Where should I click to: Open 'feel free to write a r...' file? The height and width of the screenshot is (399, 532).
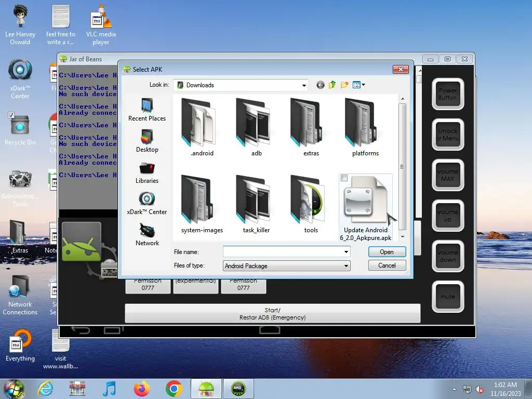[x=60, y=24]
